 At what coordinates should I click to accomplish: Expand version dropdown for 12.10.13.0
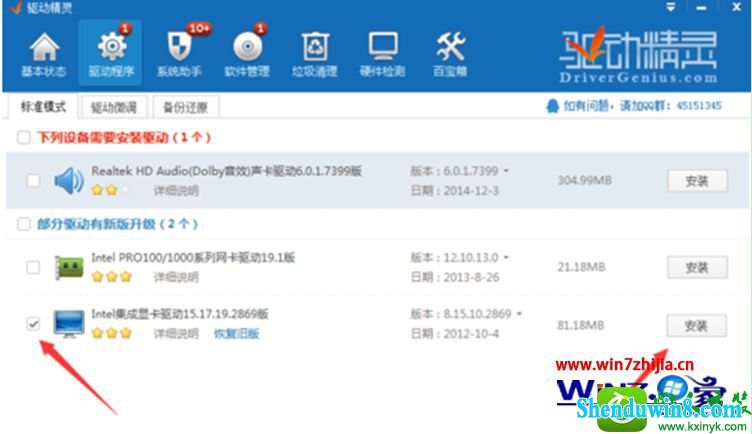[506, 258]
